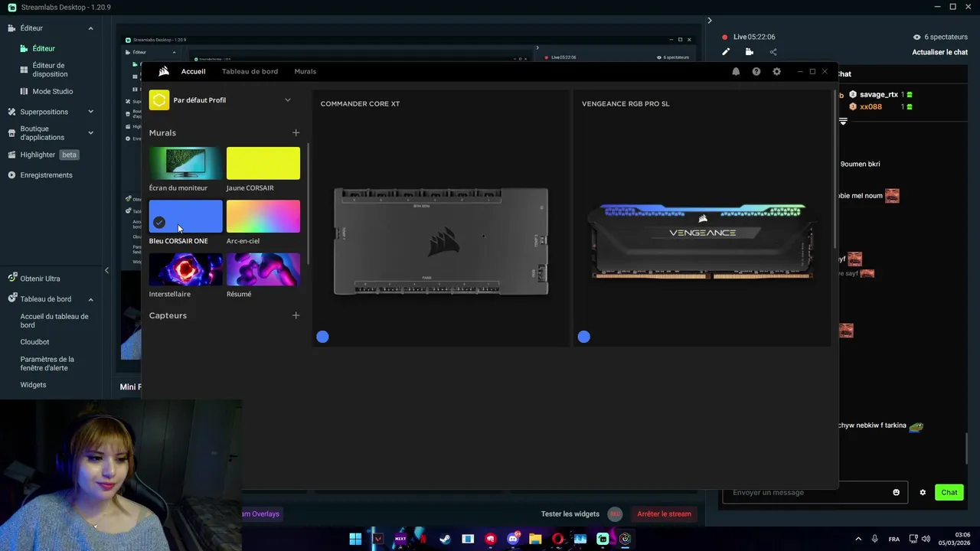Click Obtenir Ultra

point(40,279)
